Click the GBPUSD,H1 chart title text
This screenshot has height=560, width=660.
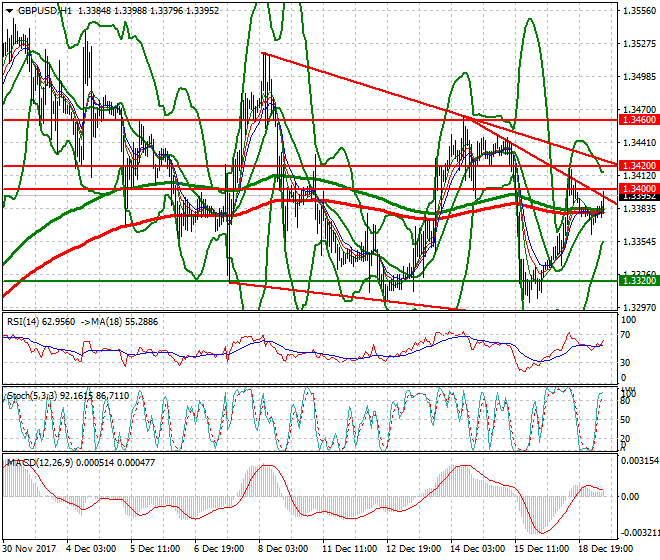point(45,11)
